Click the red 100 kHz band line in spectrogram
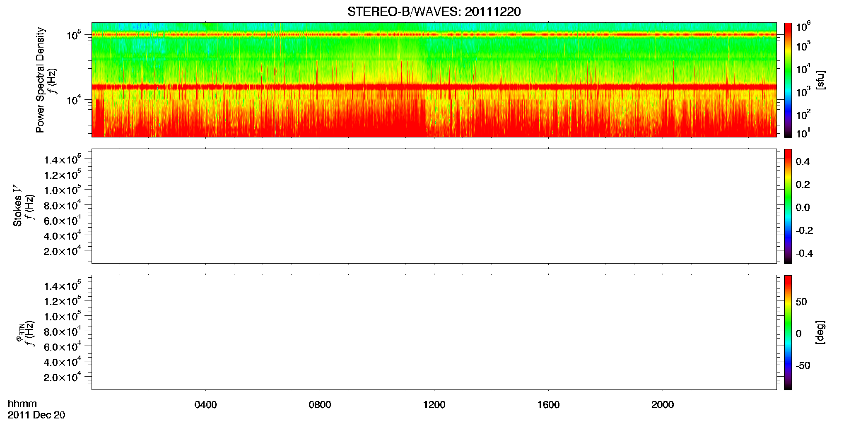 coord(434,35)
